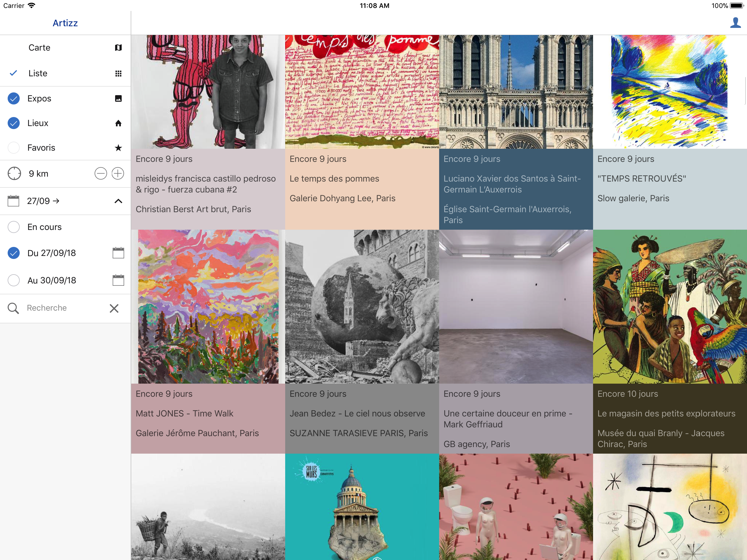This screenshot has width=747, height=560.
Task: Open Matt JONES - Time Walk thumbnail
Action: coord(208,306)
